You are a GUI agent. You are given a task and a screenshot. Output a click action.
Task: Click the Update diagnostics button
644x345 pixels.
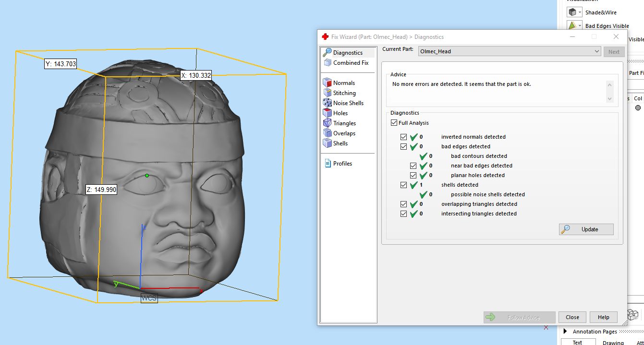[x=586, y=229]
